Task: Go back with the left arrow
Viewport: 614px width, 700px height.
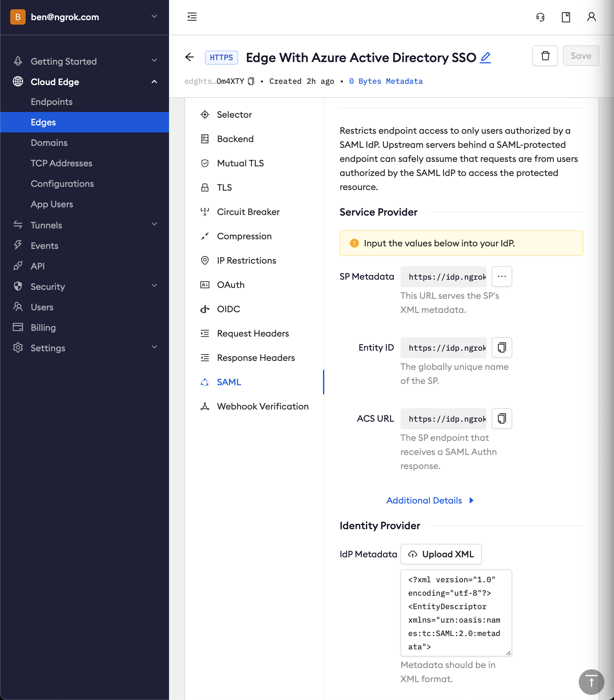Action: point(190,57)
